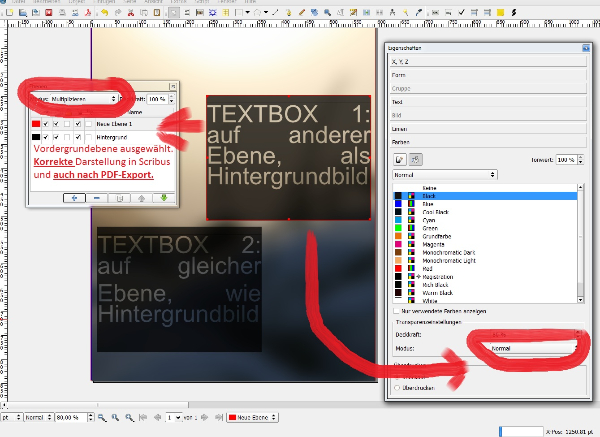Select the fill color bucket icon
This screenshot has height=437, width=600.
tap(416, 159)
